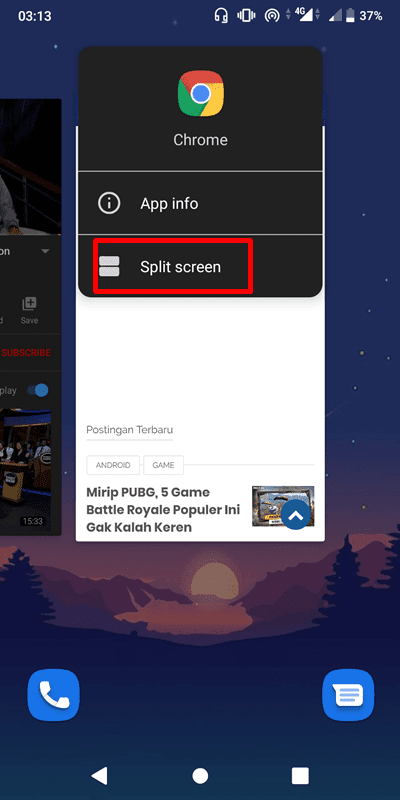The width and height of the screenshot is (400, 800).
Task: Tap the 37% battery percentage text
Action: click(371, 16)
